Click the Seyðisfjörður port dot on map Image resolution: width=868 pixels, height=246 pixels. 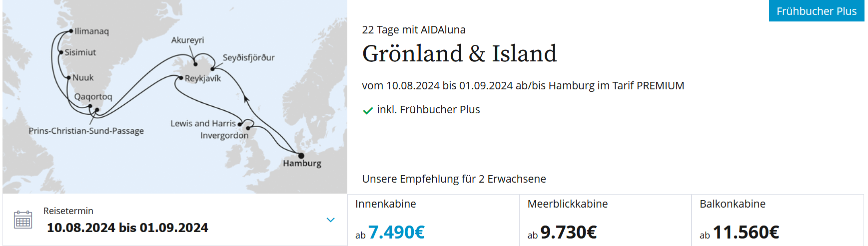pyautogui.click(x=213, y=68)
